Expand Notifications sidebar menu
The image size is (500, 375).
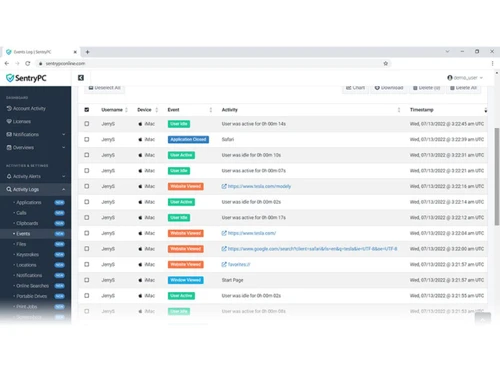point(35,134)
